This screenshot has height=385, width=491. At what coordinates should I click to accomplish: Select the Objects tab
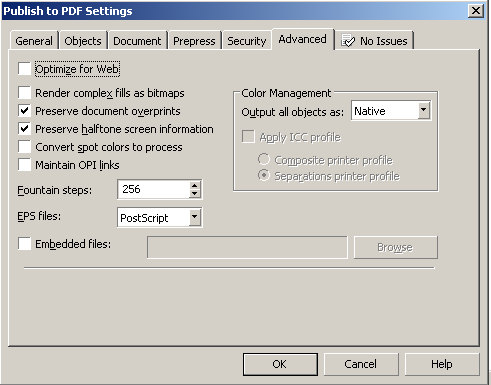click(83, 41)
